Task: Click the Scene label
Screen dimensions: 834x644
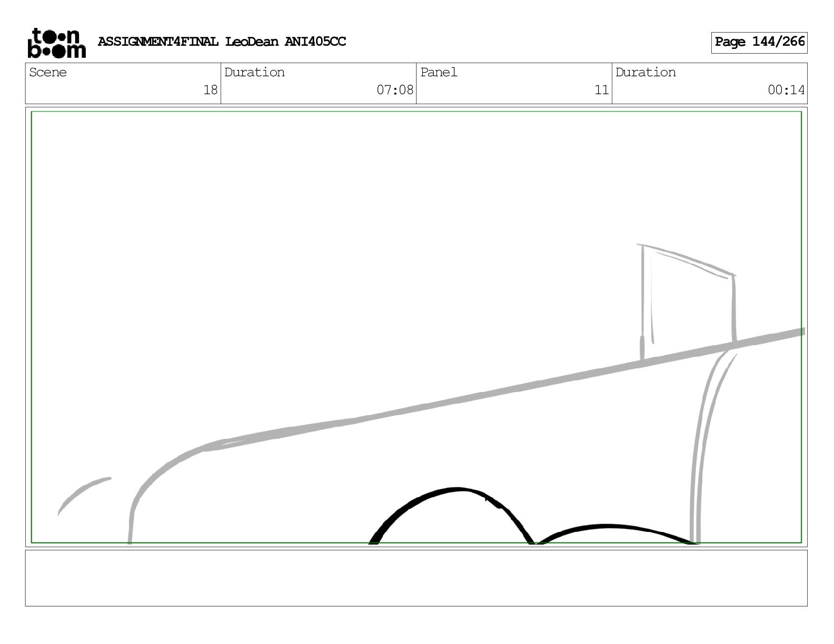Action: 48,73
